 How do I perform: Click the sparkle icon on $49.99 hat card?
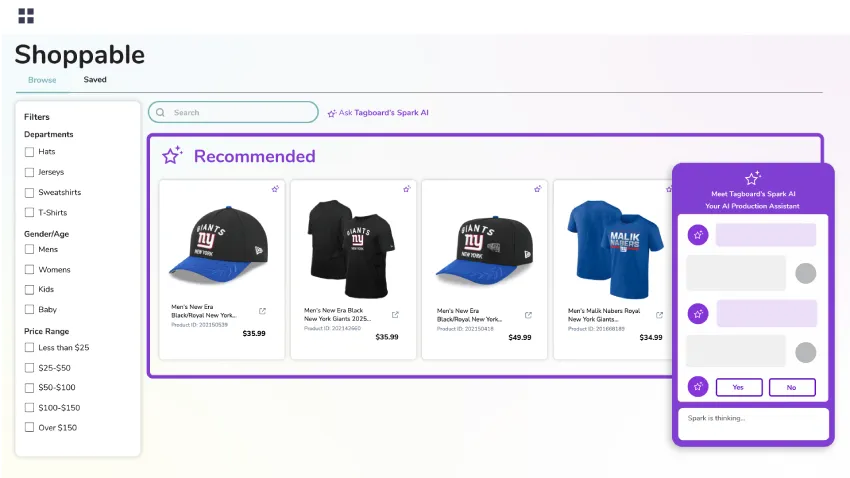tap(538, 188)
